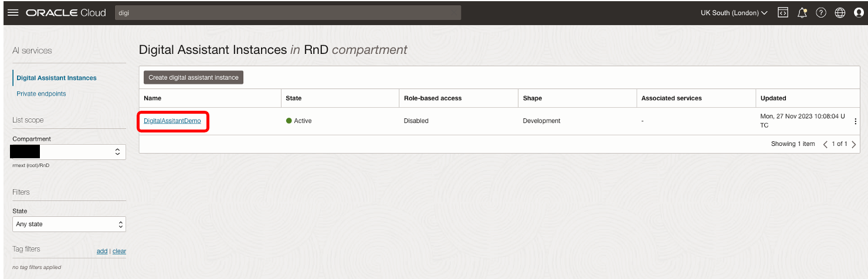
Task: Select Private endpoints in sidebar
Action: tap(41, 94)
